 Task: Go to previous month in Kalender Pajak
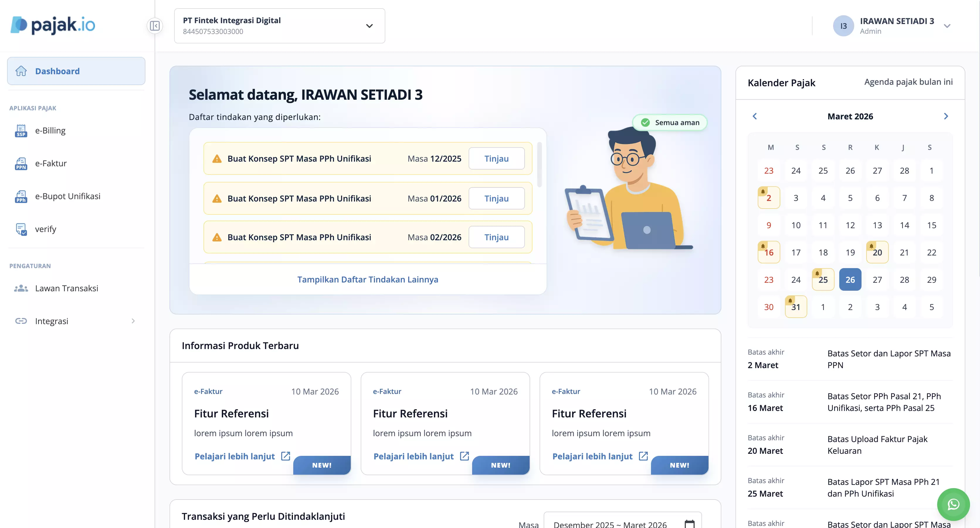pos(755,116)
